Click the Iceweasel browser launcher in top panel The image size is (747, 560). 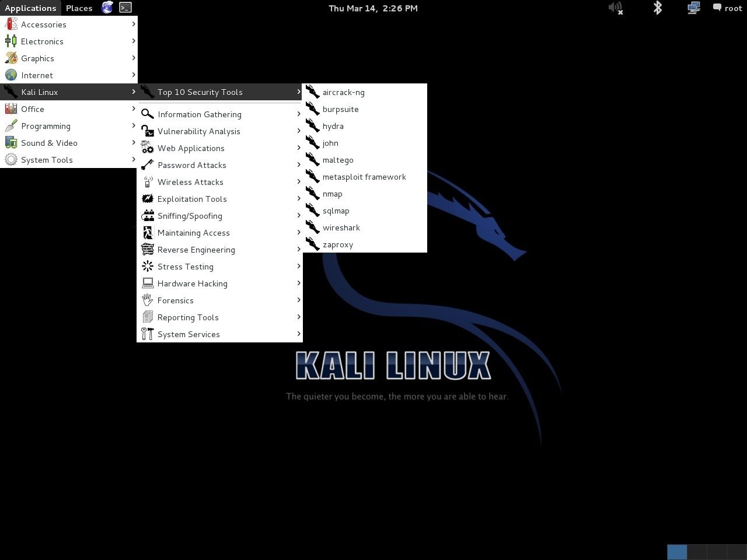107,8
